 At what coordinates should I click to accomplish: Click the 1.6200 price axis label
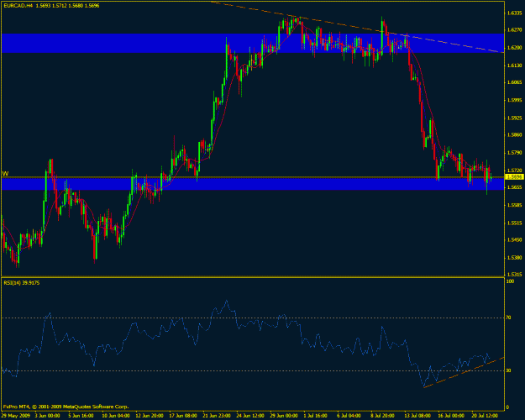click(515, 48)
